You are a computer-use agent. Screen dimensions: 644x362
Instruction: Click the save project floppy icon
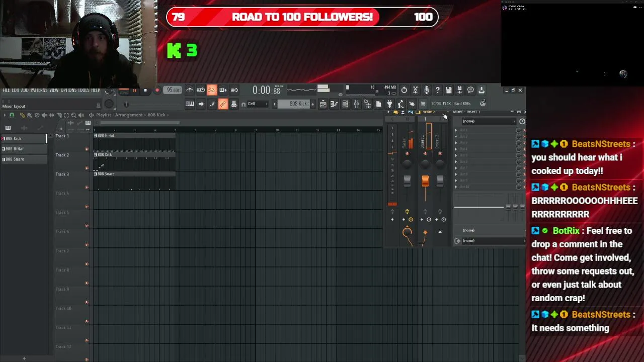[448, 90]
